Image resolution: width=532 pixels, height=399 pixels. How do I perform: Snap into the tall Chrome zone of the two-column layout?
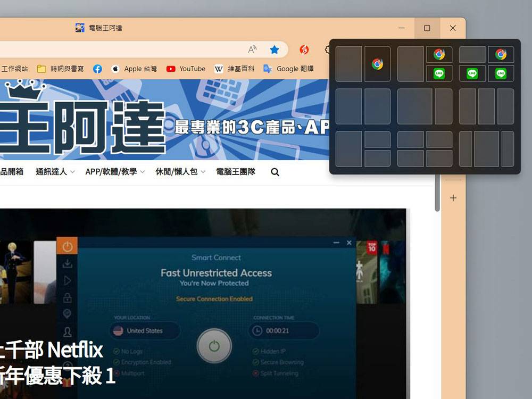coord(377,64)
